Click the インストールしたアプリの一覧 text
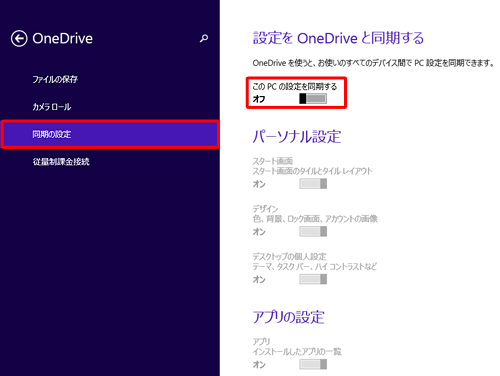Image resolution: width=500 pixels, height=376 pixels. tap(297, 351)
